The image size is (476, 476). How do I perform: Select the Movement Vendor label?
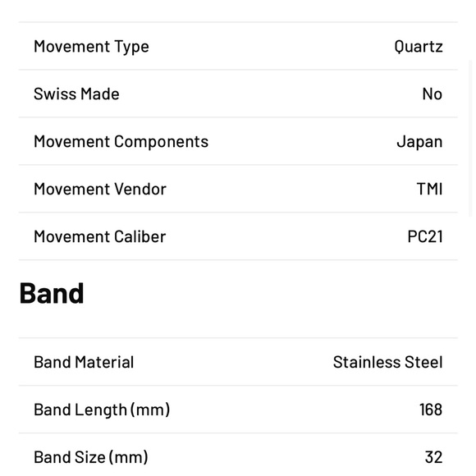(100, 189)
